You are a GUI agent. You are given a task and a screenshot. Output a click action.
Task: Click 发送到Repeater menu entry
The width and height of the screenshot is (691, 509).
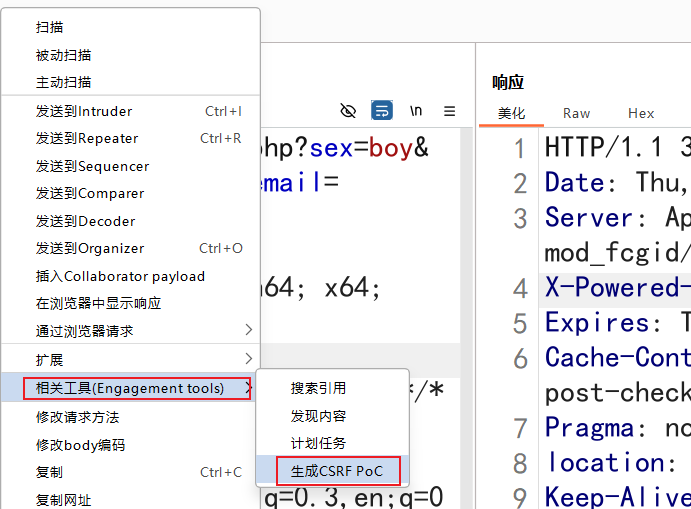tap(130, 139)
